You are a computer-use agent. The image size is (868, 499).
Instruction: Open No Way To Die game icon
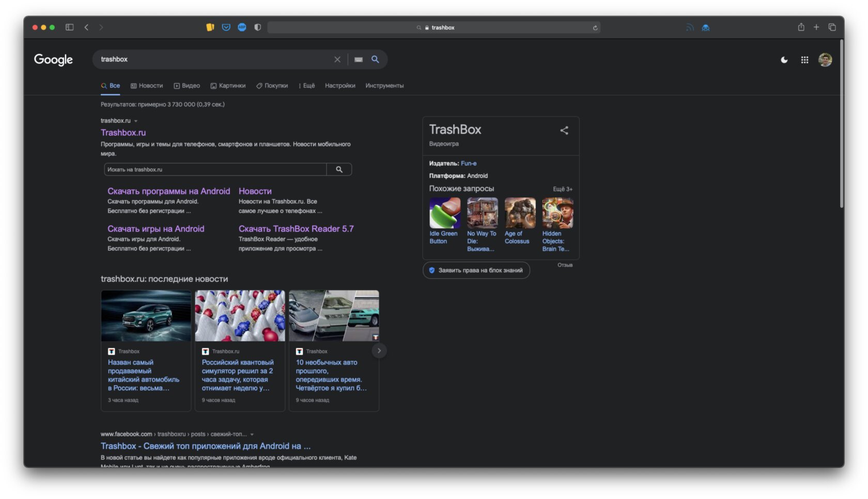click(x=483, y=213)
